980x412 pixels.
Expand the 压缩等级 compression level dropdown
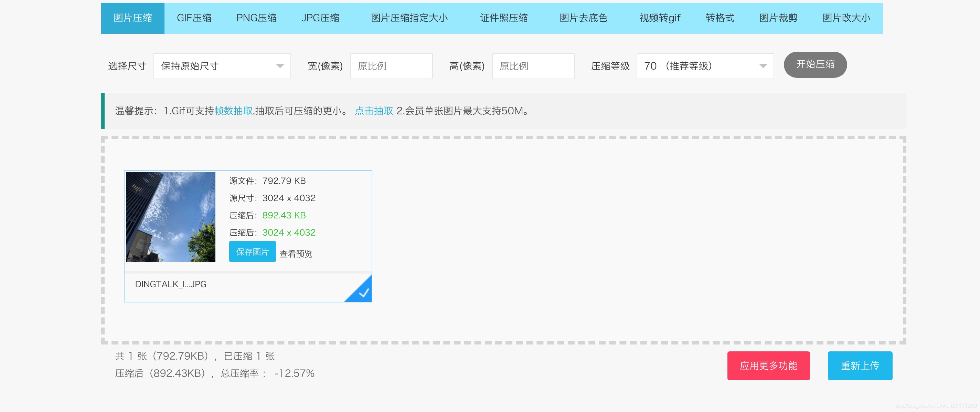pyautogui.click(x=705, y=66)
